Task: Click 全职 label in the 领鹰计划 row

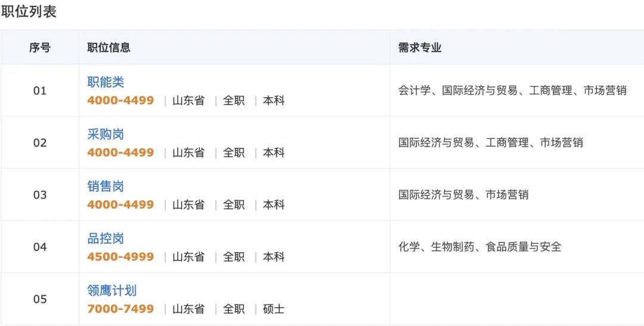Action: (x=234, y=309)
